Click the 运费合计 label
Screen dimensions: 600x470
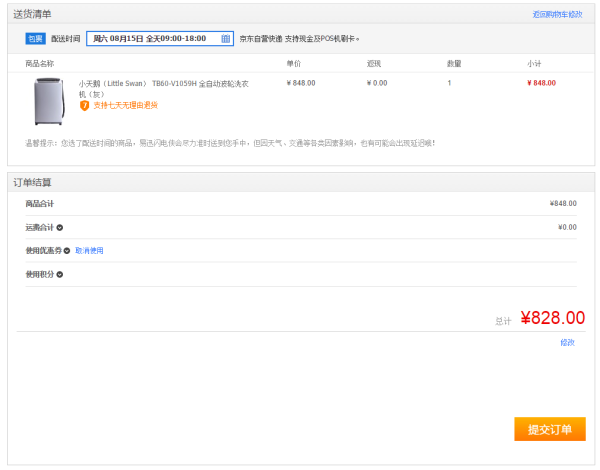coord(39,228)
